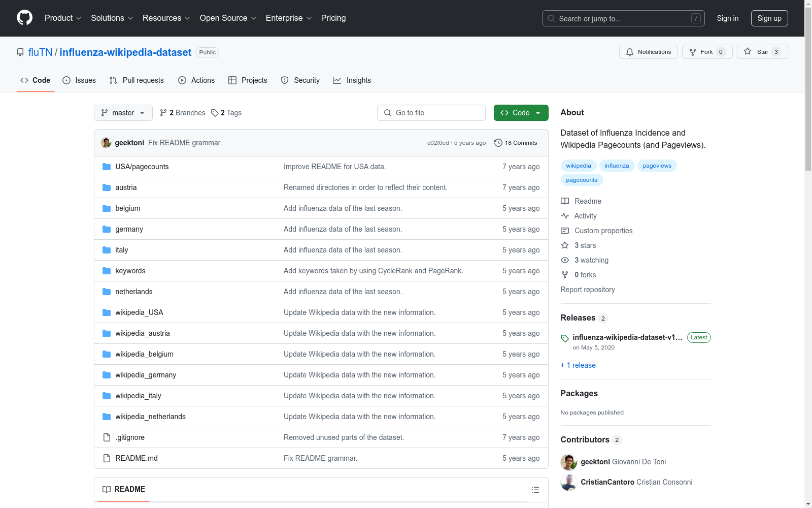This screenshot has width=812, height=508.
Task: Click the Sign in link
Action: click(x=728, y=18)
